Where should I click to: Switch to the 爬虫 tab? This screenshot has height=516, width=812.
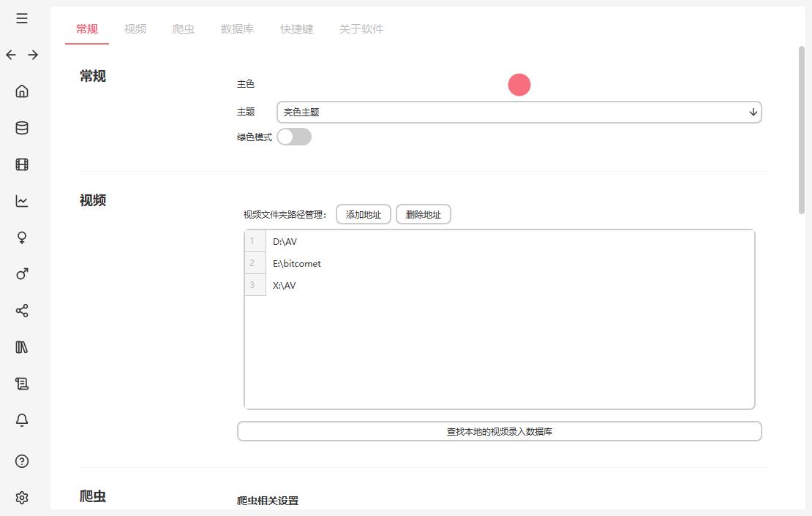183,29
